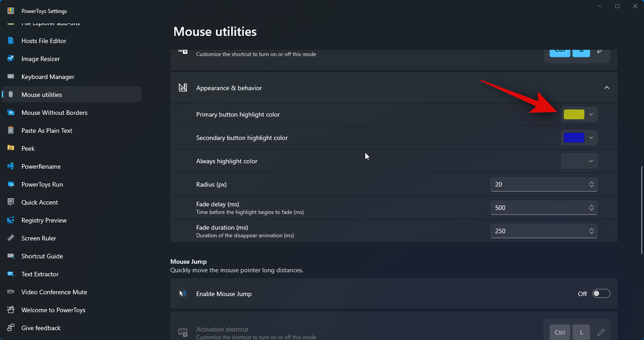The image size is (644, 340).
Task: Click the Radius (px) input field
Action: click(538, 184)
